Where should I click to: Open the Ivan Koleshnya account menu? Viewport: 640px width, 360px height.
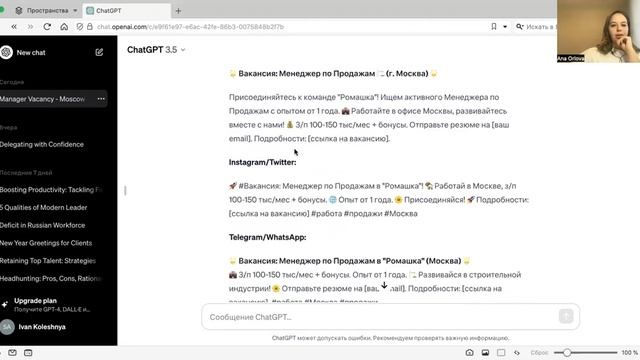point(42,327)
